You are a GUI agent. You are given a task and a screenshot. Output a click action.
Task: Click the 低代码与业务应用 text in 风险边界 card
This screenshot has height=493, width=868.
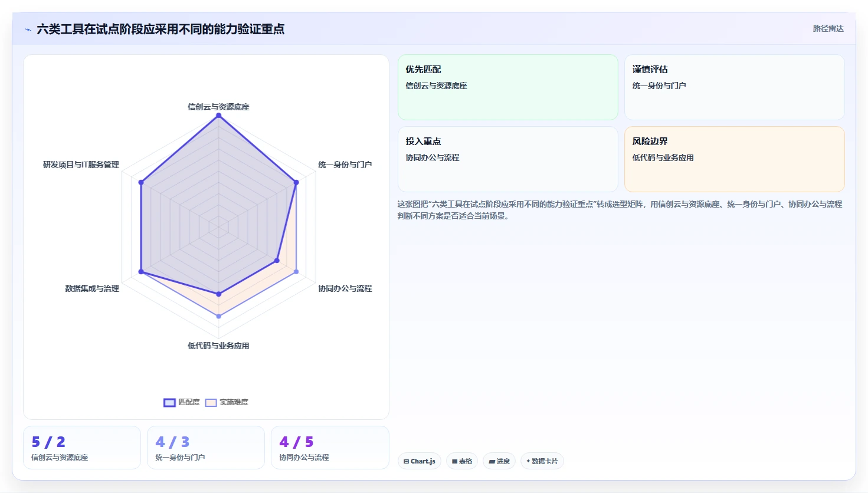663,157
